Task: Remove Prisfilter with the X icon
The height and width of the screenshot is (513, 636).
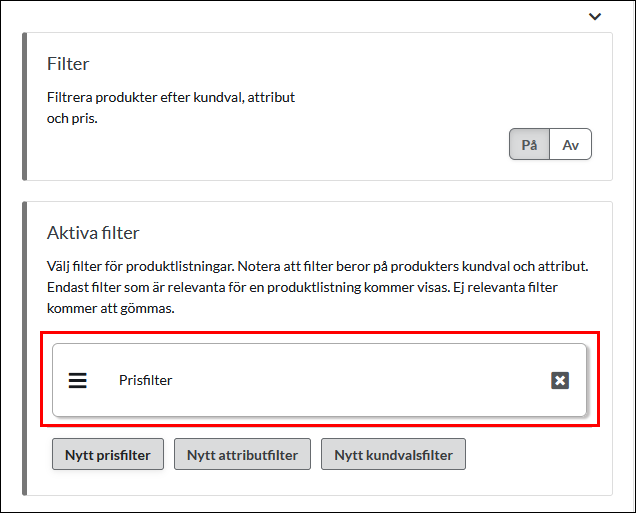Action: [560, 380]
